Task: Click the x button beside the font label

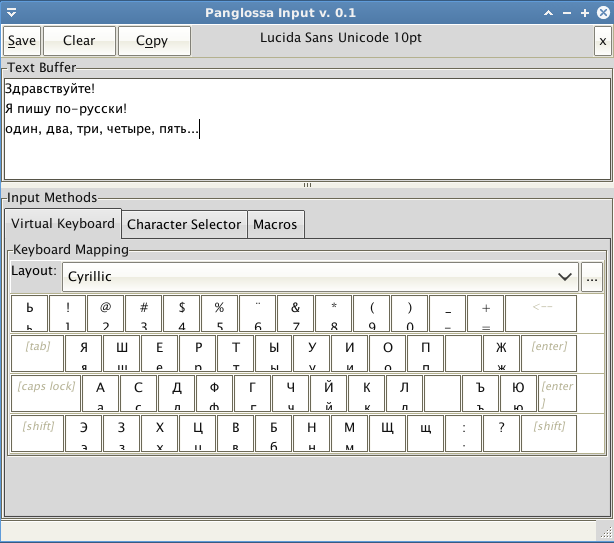Action: (x=602, y=41)
